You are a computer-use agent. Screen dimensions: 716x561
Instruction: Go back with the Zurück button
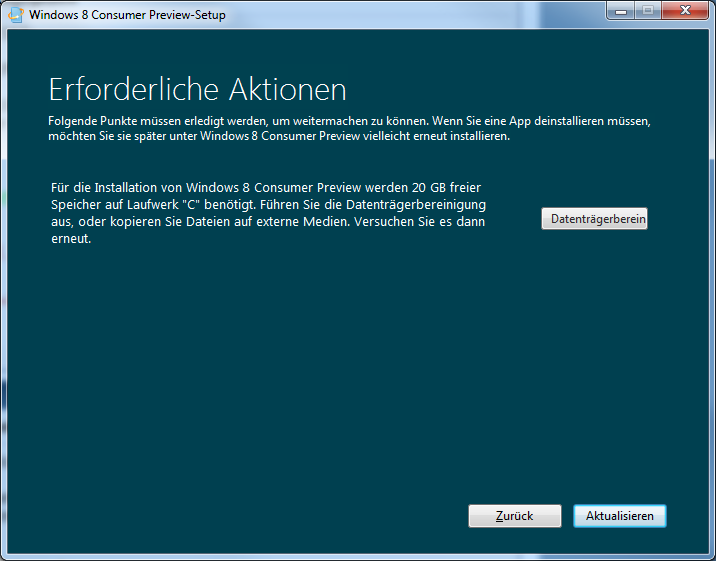[x=515, y=516]
